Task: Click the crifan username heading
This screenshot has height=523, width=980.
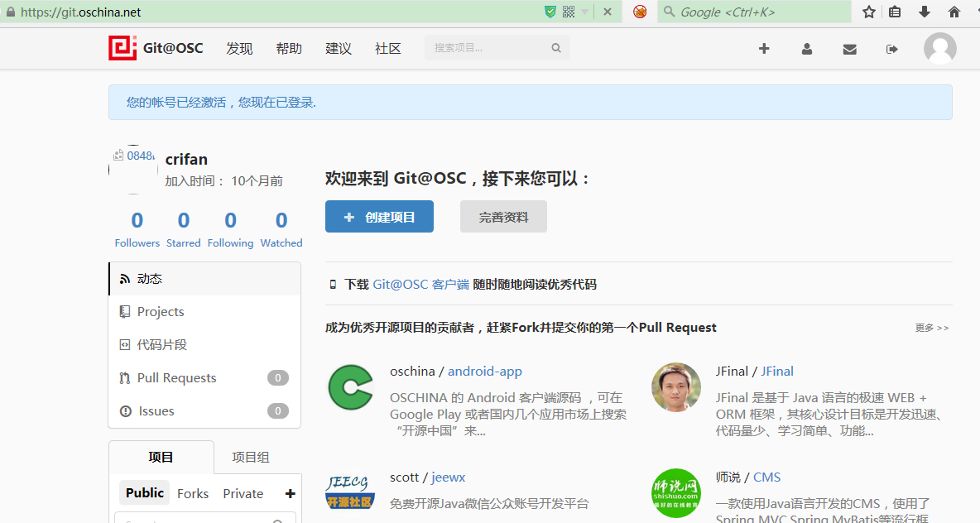Action: 186,160
